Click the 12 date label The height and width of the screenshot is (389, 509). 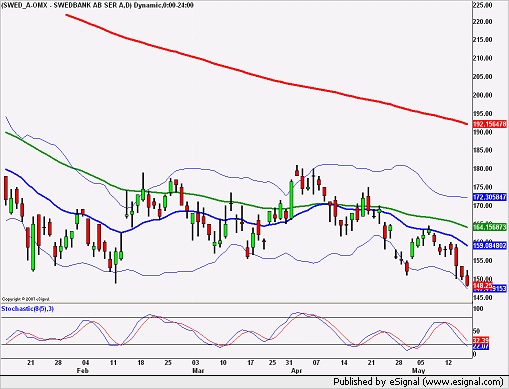(x=449, y=363)
